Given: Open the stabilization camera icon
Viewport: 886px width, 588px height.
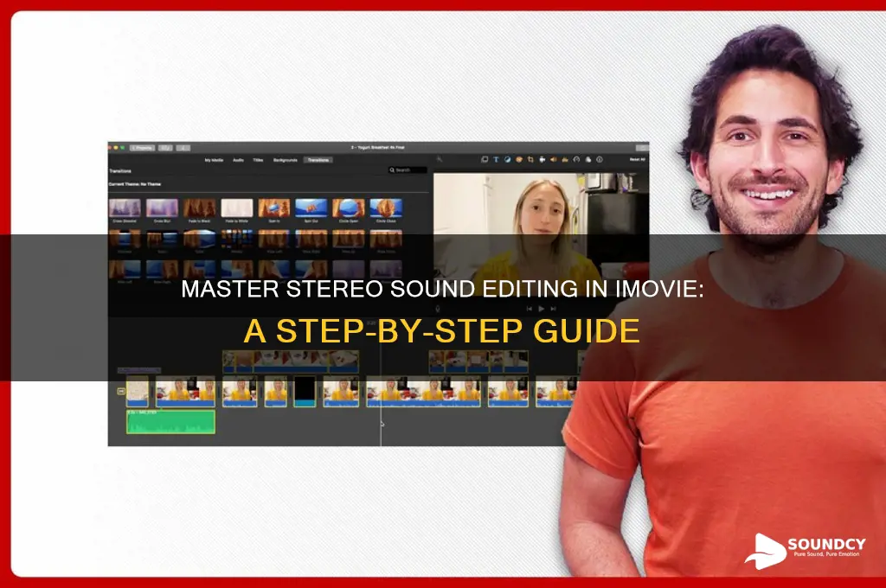Looking at the screenshot, I should click(543, 160).
